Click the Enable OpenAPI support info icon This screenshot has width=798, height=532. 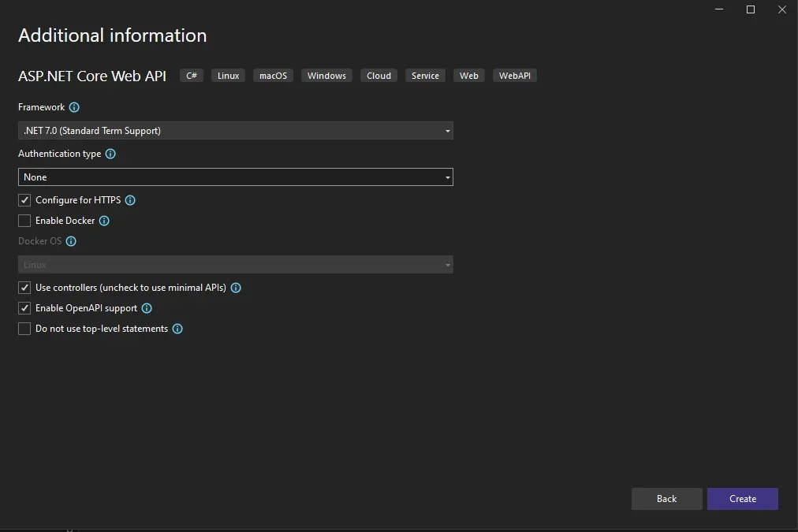pos(146,308)
